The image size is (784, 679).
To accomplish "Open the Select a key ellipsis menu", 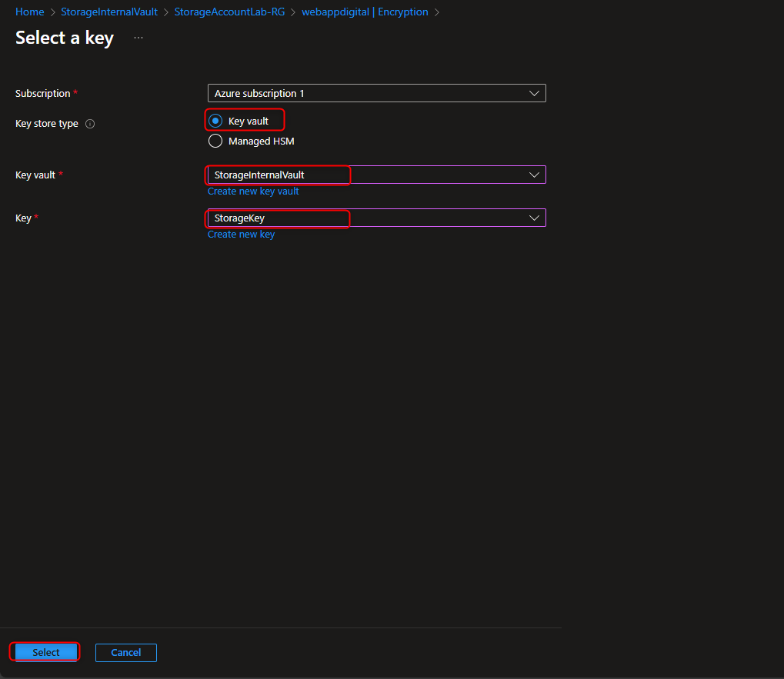I will (138, 37).
